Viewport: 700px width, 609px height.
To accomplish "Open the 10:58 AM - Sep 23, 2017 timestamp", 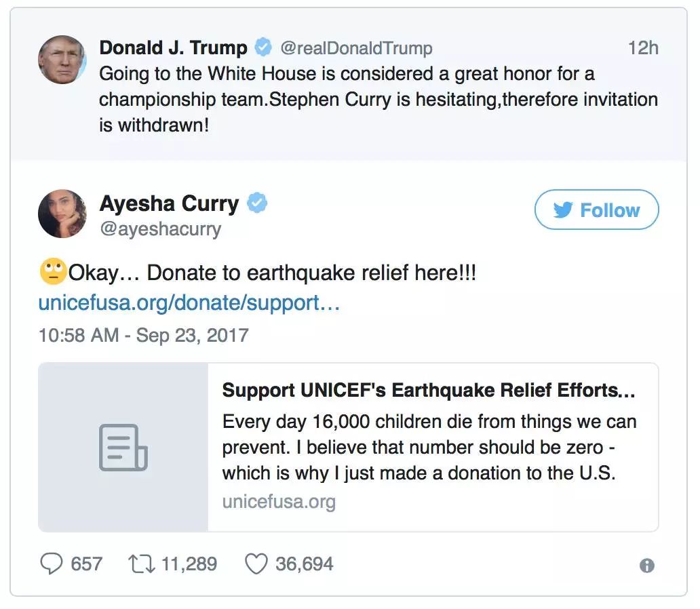I will click(x=143, y=335).
